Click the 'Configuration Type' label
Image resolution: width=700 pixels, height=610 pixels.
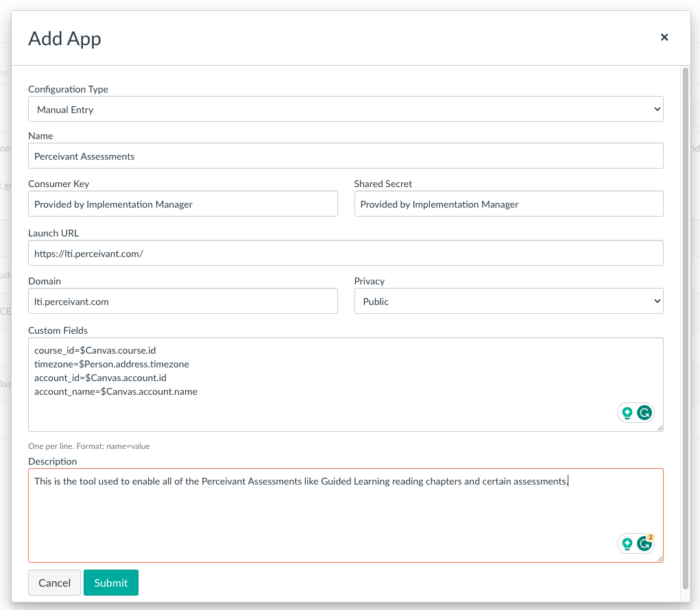[x=69, y=89]
